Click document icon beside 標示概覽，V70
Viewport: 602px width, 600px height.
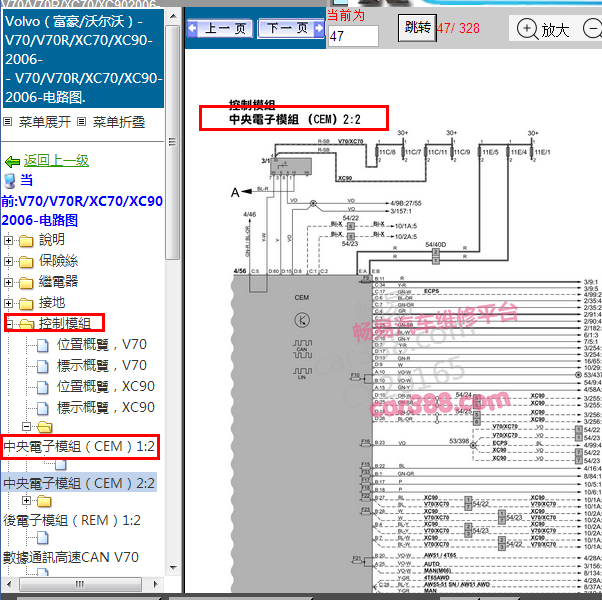(43, 367)
